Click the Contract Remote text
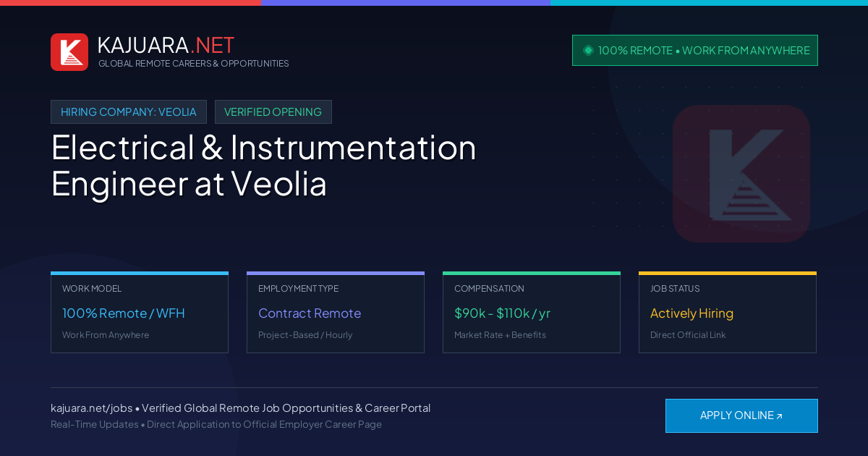The height and width of the screenshot is (456, 868). coord(310,313)
